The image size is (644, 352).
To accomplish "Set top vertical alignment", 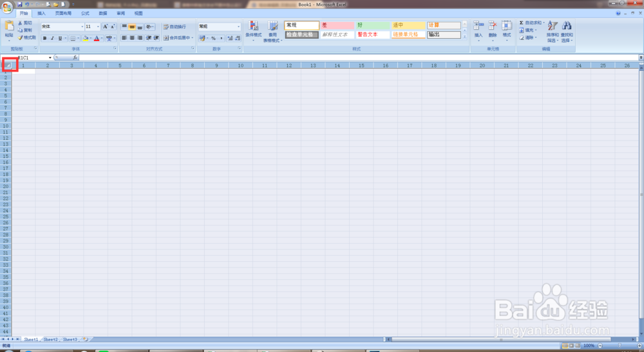I will (124, 26).
